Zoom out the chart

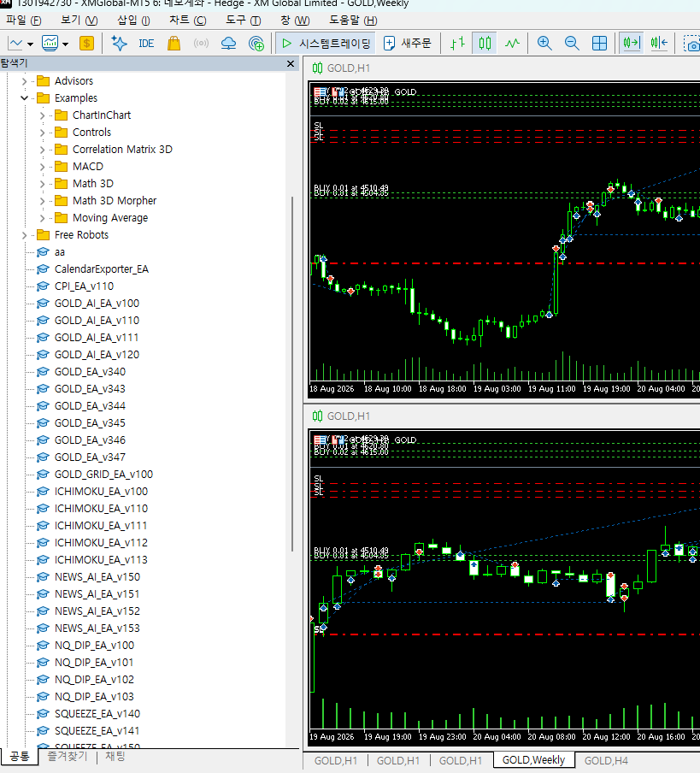click(x=572, y=44)
